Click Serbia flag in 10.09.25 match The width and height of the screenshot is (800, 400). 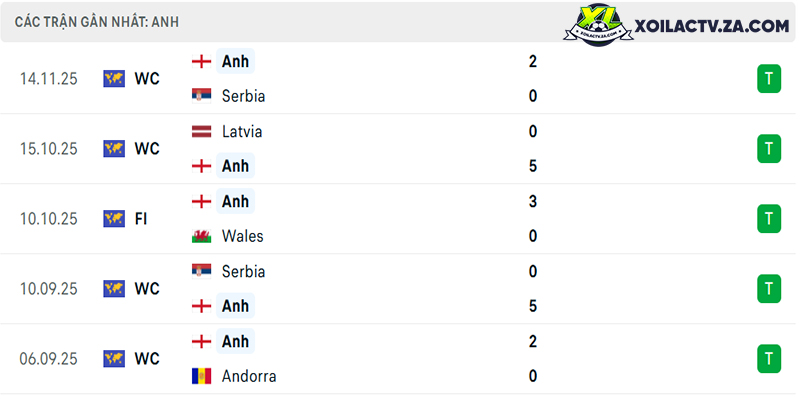202,271
